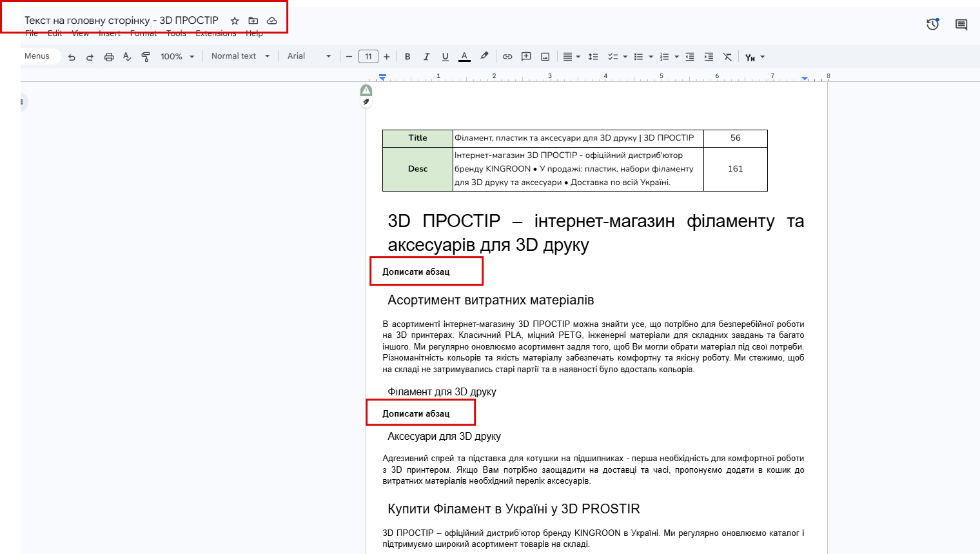This screenshot has height=554, width=980.
Task: Expand the Normal text style dropdown
Action: pyautogui.click(x=240, y=56)
